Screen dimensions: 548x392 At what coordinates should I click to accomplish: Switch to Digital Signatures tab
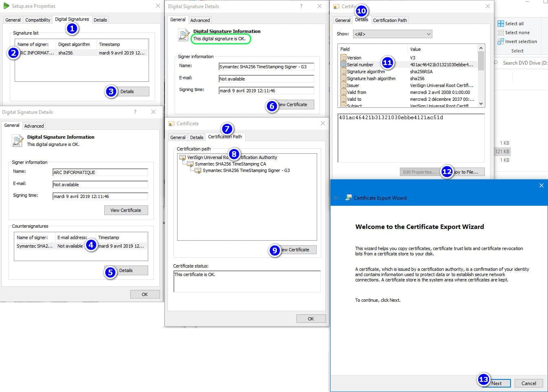tap(72, 20)
